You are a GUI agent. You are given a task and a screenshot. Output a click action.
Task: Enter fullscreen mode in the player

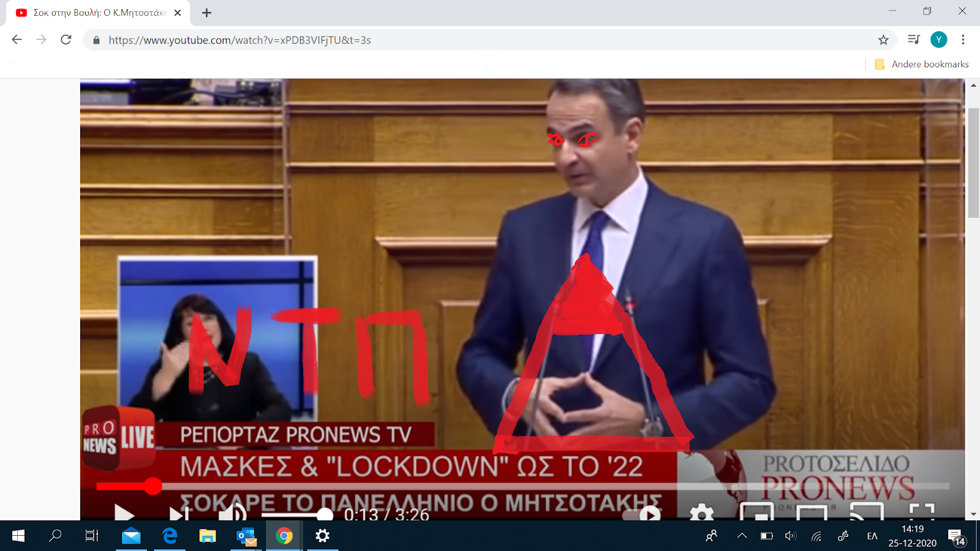[921, 513]
